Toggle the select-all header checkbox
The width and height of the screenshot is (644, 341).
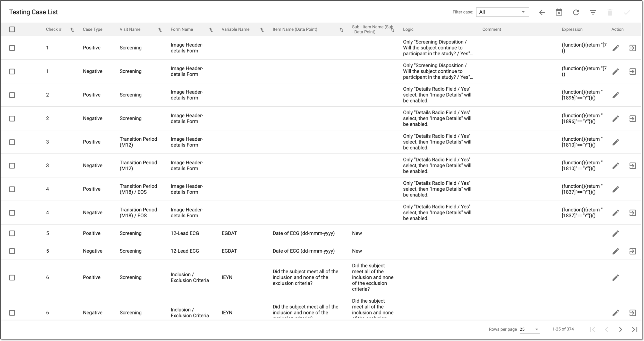(12, 29)
